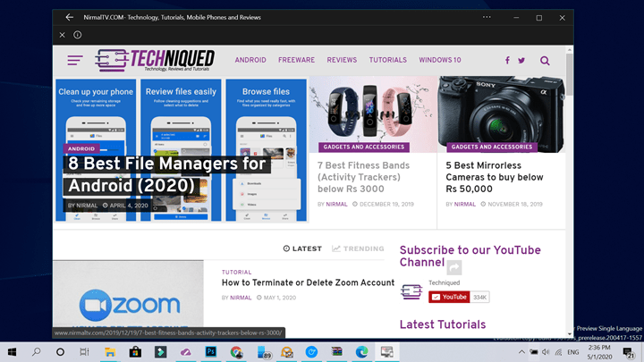Click the purple ANDROID category tag
Screen dimensions: 644x362
(x=80, y=148)
